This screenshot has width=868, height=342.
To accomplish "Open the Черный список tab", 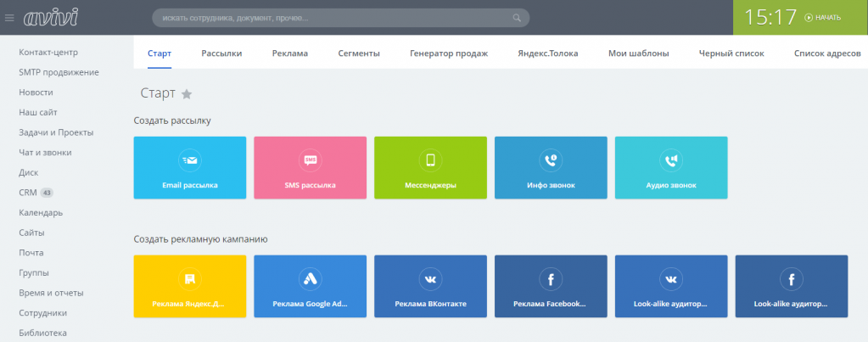I will point(731,53).
